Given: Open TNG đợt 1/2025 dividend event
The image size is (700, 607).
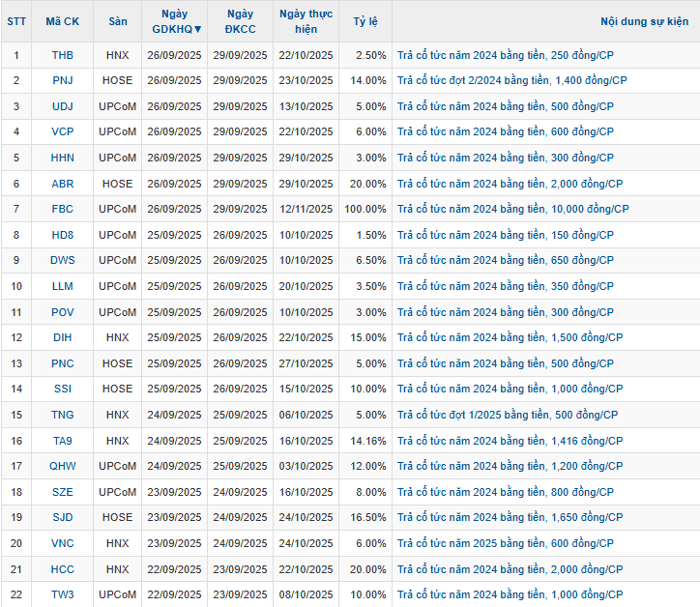Looking at the screenshot, I should click(x=507, y=415).
